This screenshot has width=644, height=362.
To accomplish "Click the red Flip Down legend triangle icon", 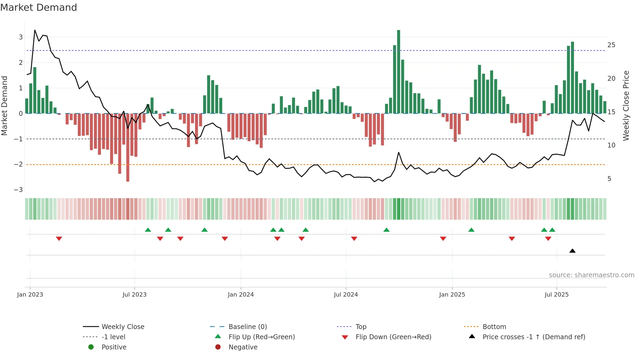I will point(345,337).
